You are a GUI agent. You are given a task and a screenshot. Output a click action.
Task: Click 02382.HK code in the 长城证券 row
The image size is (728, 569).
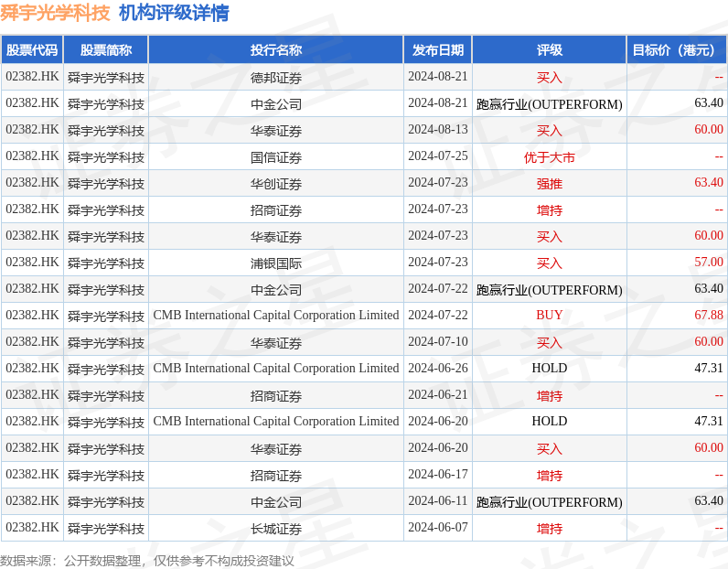(32, 527)
